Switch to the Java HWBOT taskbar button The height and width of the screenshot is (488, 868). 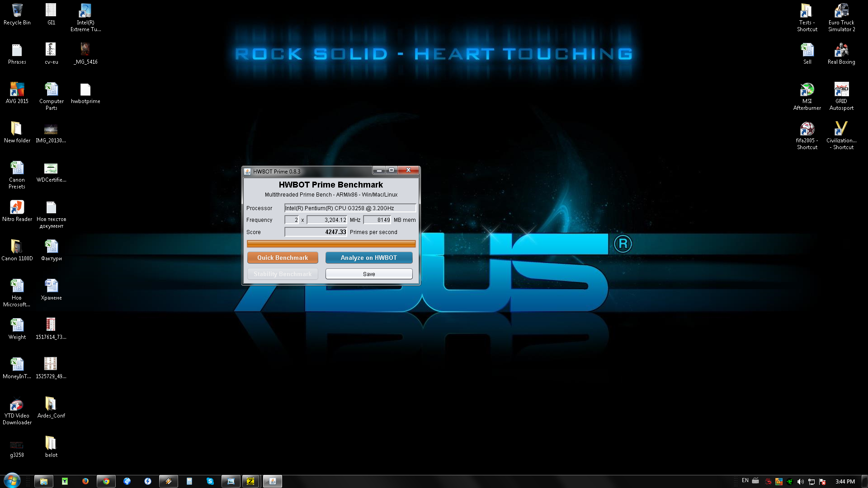(x=273, y=481)
